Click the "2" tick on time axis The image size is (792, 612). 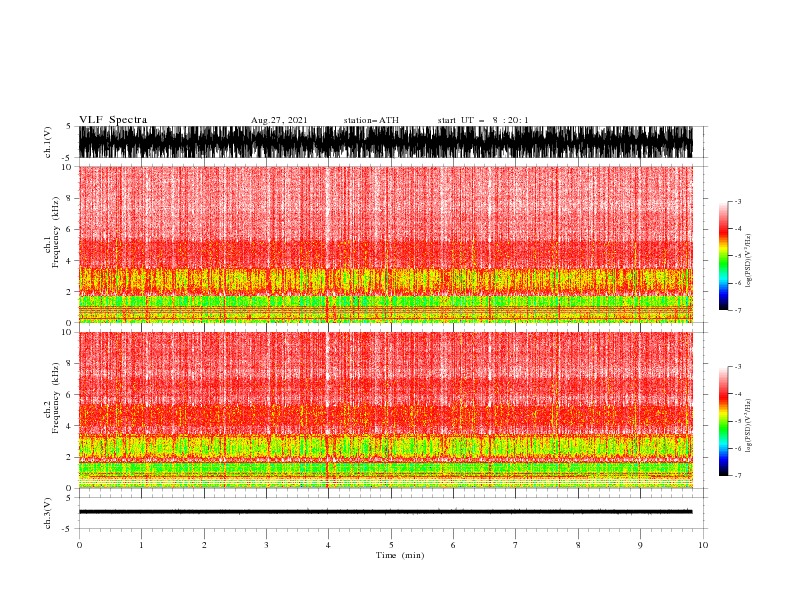204,545
